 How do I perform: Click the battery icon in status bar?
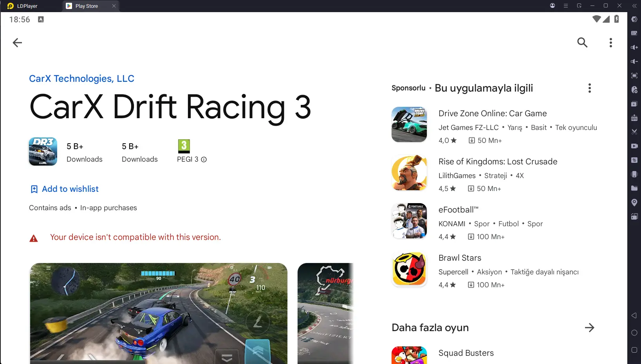point(617,19)
